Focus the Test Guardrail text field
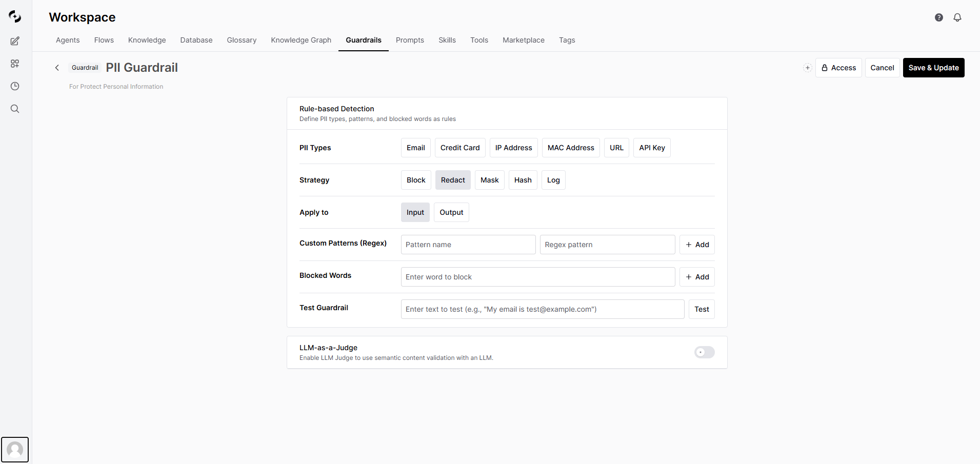The width and height of the screenshot is (980, 464). click(x=543, y=309)
